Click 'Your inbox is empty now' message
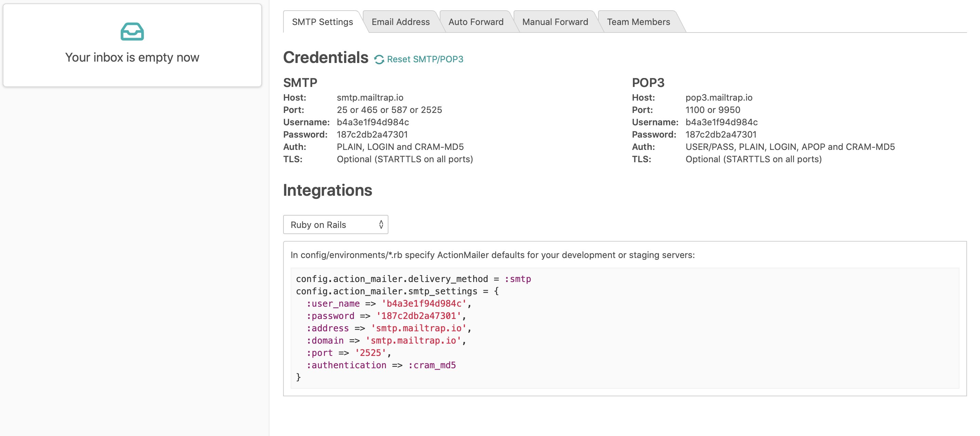Viewport: 980px width, 436px height. (132, 57)
